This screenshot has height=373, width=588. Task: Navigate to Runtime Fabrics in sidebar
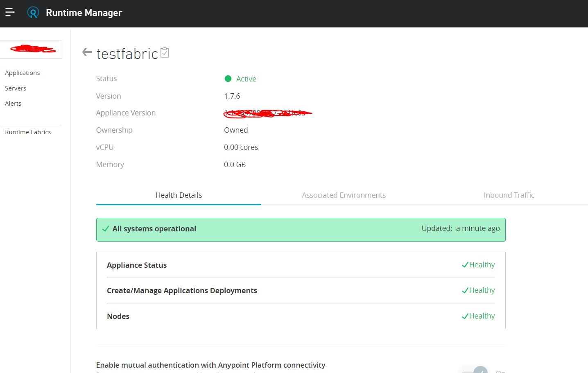tap(28, 132)
